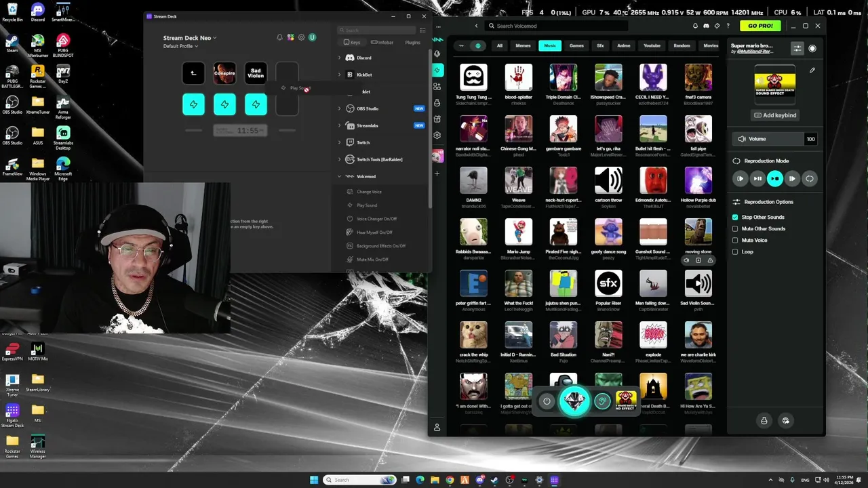Open Voicelab flask icon in Voicemod sidebar

[x=437, y=102]
